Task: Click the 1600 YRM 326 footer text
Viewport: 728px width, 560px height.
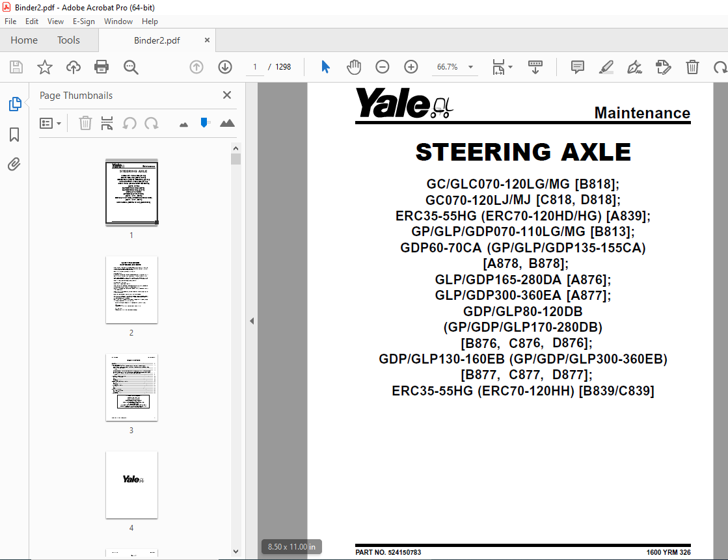Action: (x=668, y=553)
